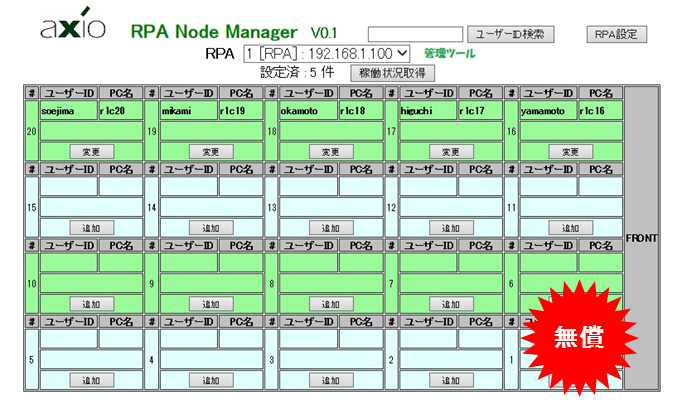Image resolution: width=682 pixels, height=409 pixels.
Task: Click node number 7 cell
Action: (x=391, y=283)
